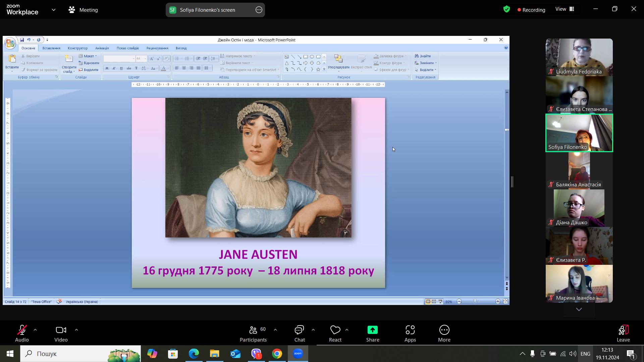This screenshot has height=362, width=644.
Task: Open the View layout menu
Action: pos(565,9)
